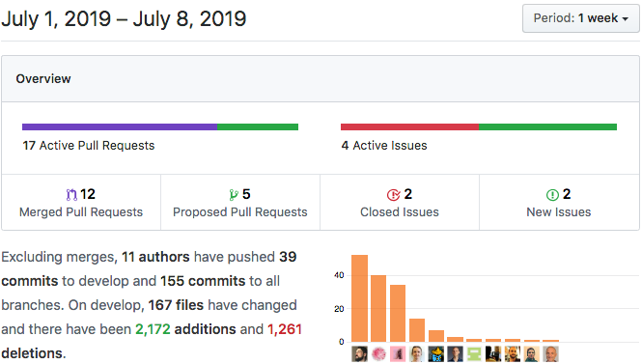Screen dimensions: 642x364
Task: Click the purple segment of pull request bar
Action: [120, 126]
